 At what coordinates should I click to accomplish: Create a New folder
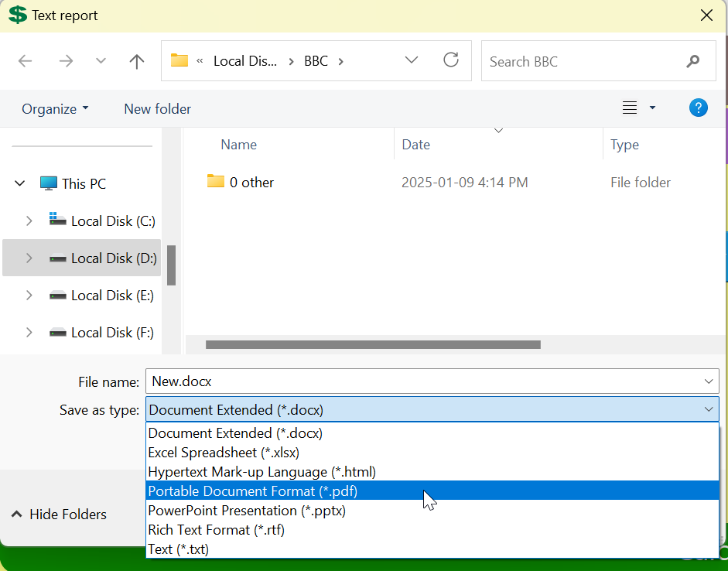pos(157,108)
